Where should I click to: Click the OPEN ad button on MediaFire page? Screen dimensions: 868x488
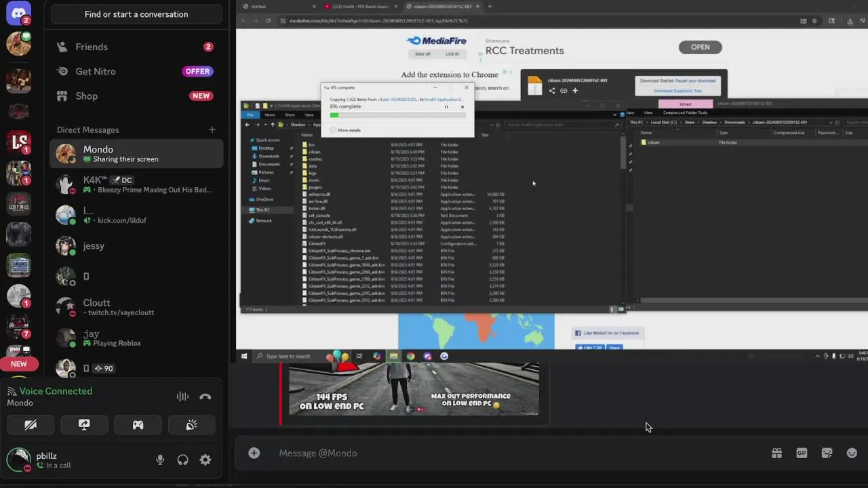[700, 47]
